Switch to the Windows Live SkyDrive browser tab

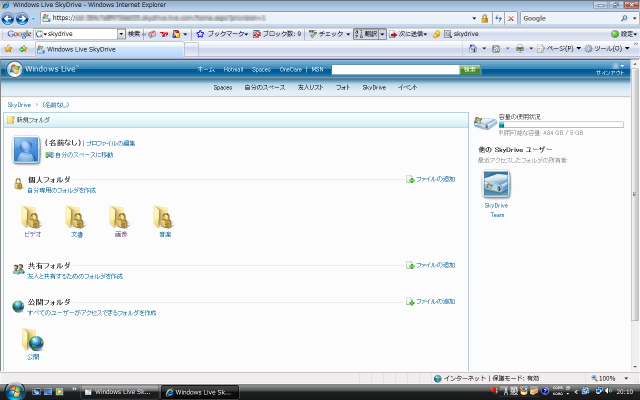coord(109,49)
